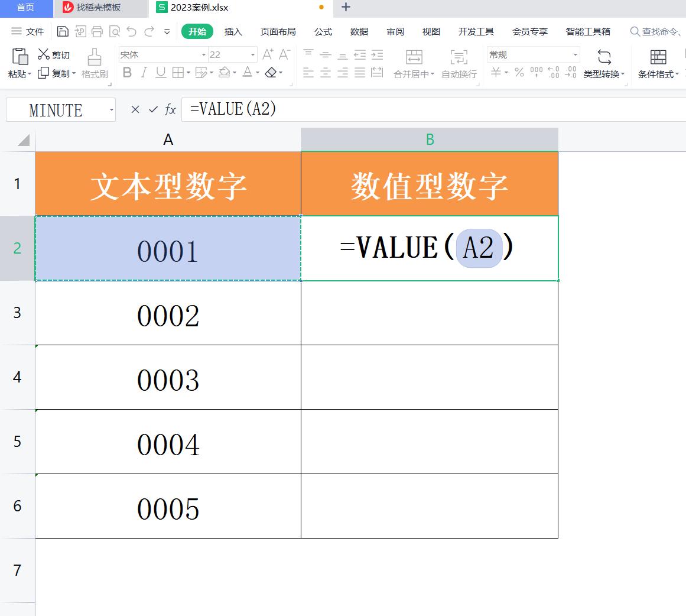Switch to the 公式 (Formulas) tab
Image resolution: width=686 pixels, height=616 pixels.
[323, 31]
